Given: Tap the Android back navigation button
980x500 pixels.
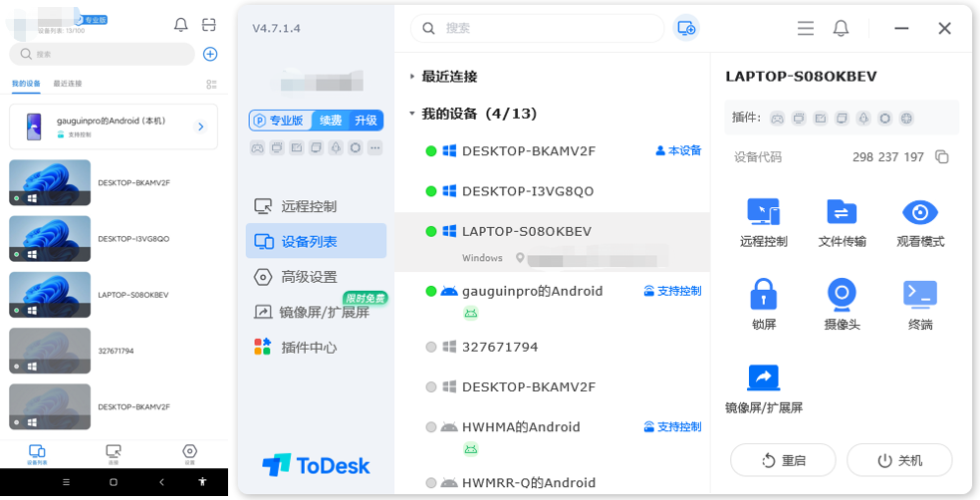Looking at the screenshot, I should [x=162, y=482].
